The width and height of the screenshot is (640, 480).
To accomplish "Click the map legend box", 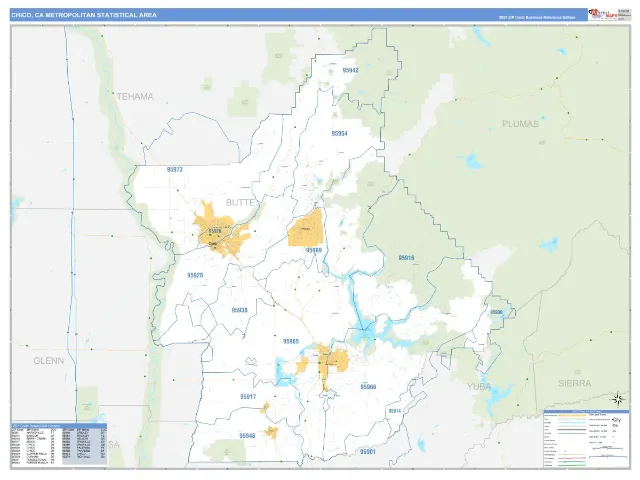I will [587, 439].
